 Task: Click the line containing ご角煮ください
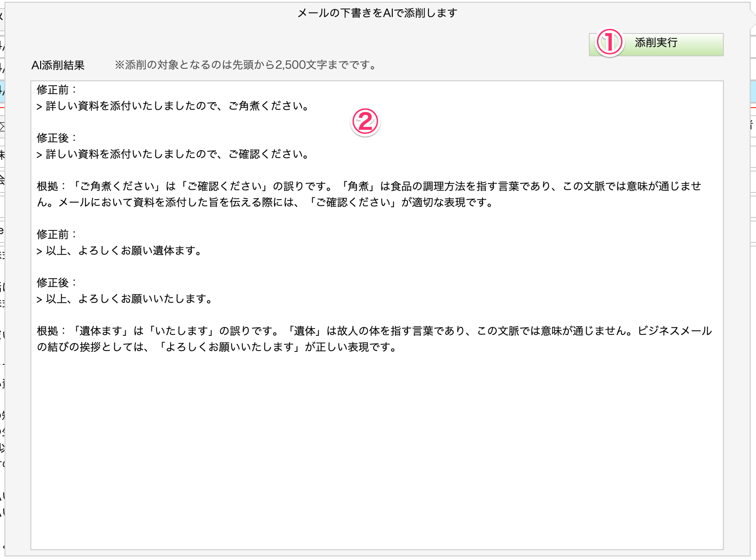click(173, 106)
